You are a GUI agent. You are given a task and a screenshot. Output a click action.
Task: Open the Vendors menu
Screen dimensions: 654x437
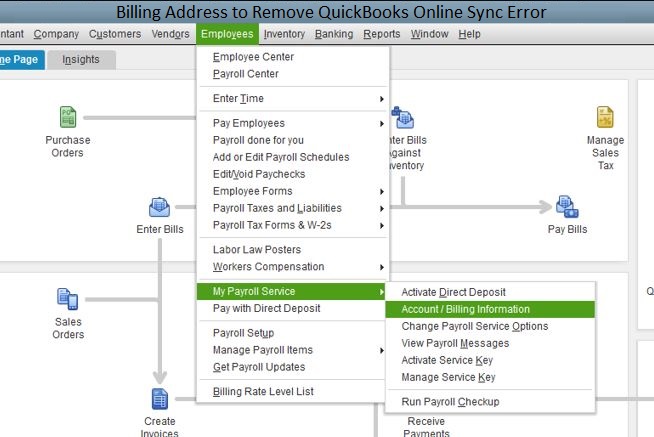(x=170, y=34)
